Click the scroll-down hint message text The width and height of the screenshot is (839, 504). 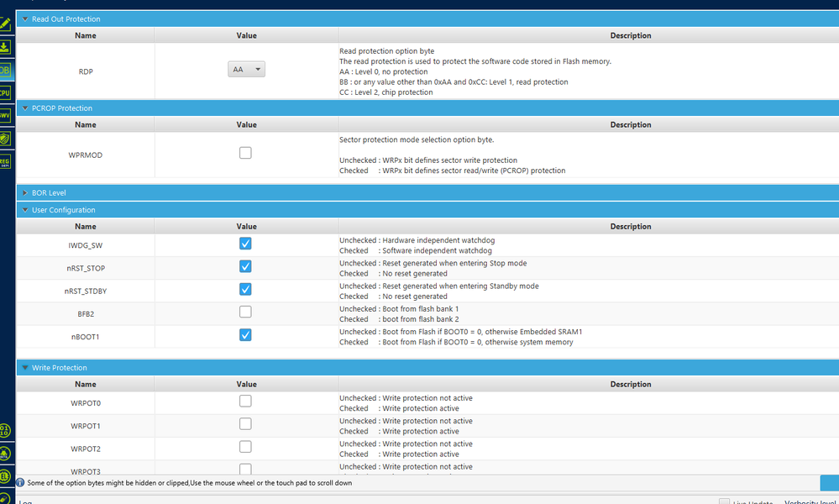[190, 483]
